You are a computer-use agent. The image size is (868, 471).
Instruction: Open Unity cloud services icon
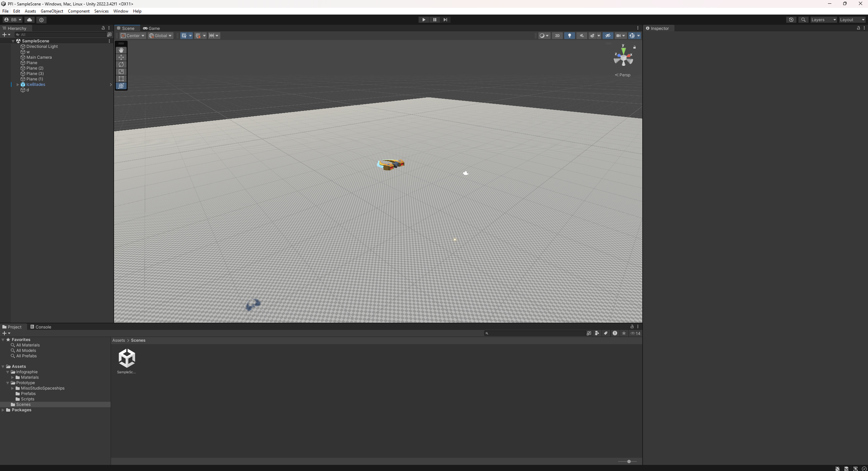(30, 20)
